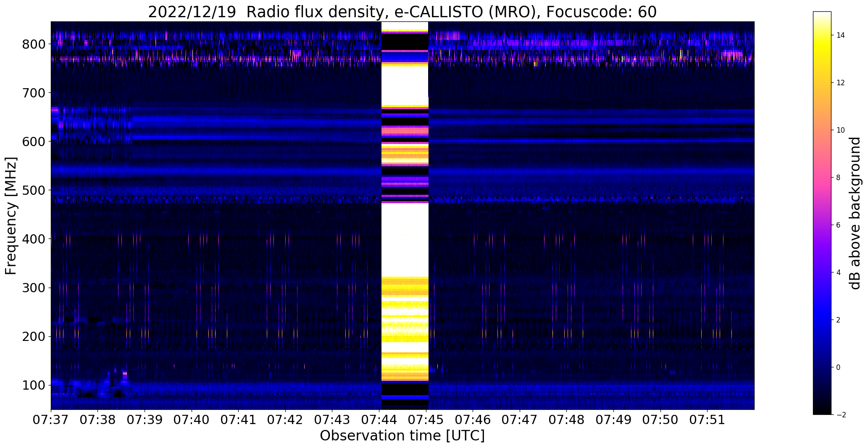This screenshot has width=868, height=448.
Task: Click the 07:46 time tick label
Action: 473,420
